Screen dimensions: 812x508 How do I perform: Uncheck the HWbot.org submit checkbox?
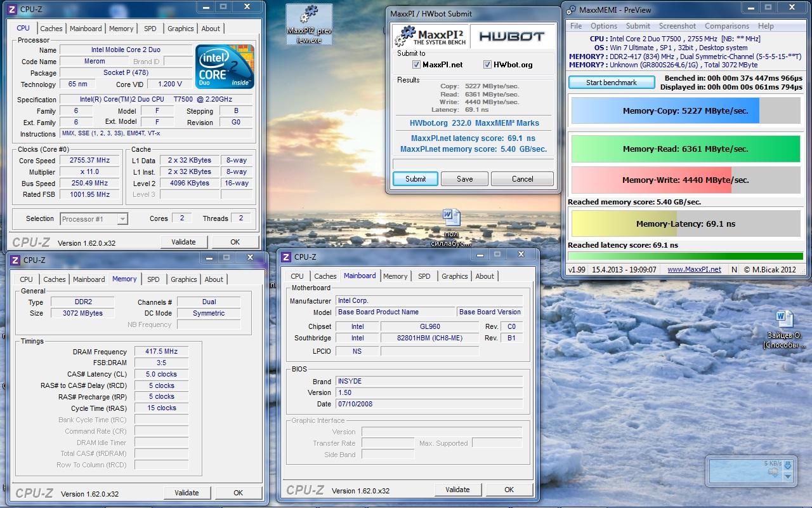point(488,65)
